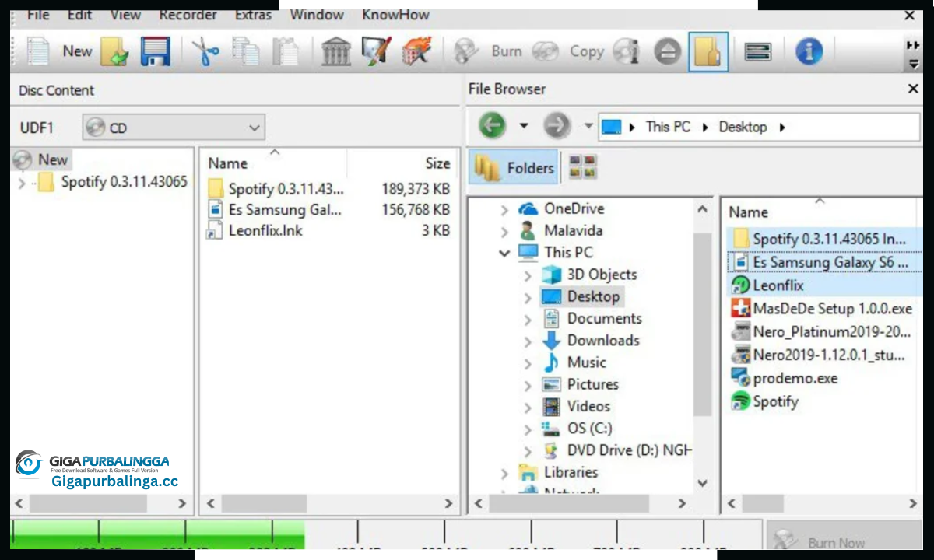Expand the Libraries tree node
The height and width of the screenshot is (560, 934).
[x=504, y=472]
